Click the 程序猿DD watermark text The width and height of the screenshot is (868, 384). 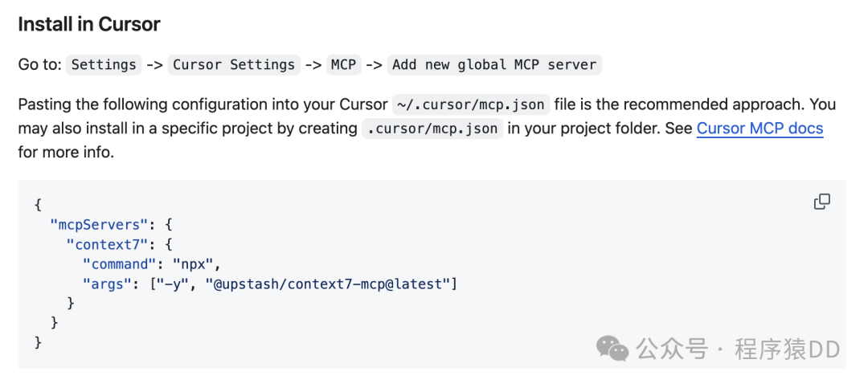787,349
